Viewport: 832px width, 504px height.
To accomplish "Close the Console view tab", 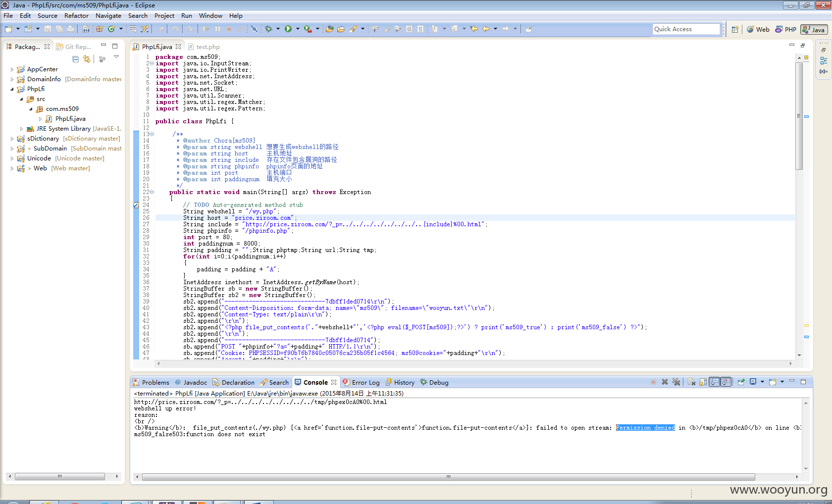I will (x=334, y=382).
